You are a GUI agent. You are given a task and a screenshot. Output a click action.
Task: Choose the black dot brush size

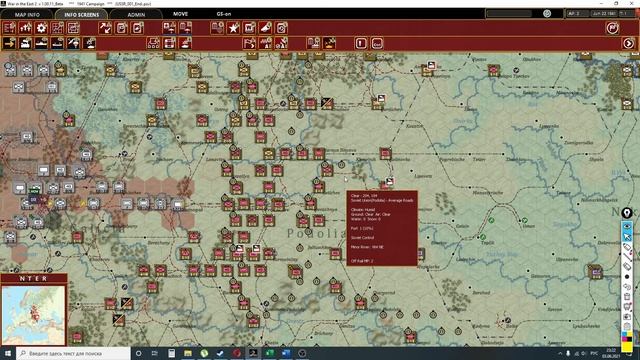point(627,277)
